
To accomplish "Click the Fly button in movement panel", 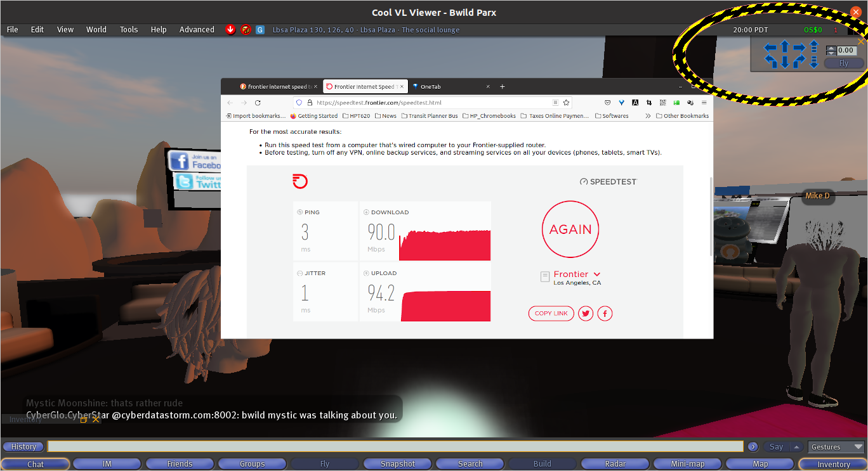I will pyautogui.click(x=844, y=63).
